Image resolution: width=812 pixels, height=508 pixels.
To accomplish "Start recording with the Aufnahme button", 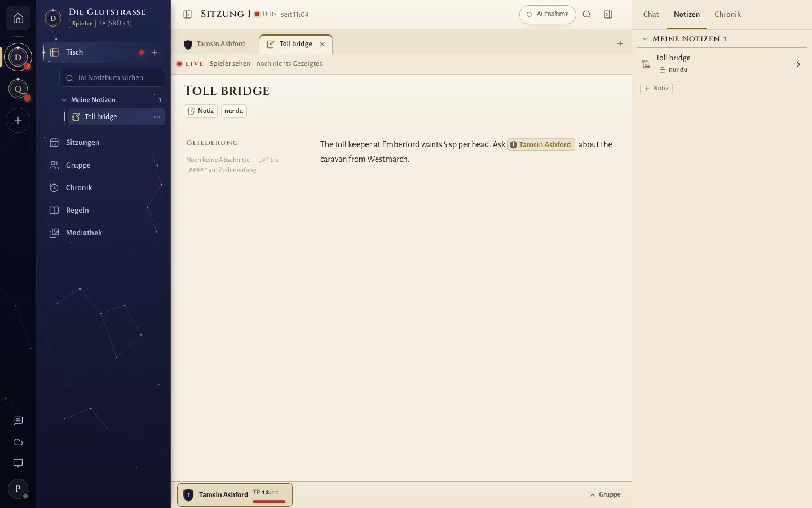I will 548,15.
